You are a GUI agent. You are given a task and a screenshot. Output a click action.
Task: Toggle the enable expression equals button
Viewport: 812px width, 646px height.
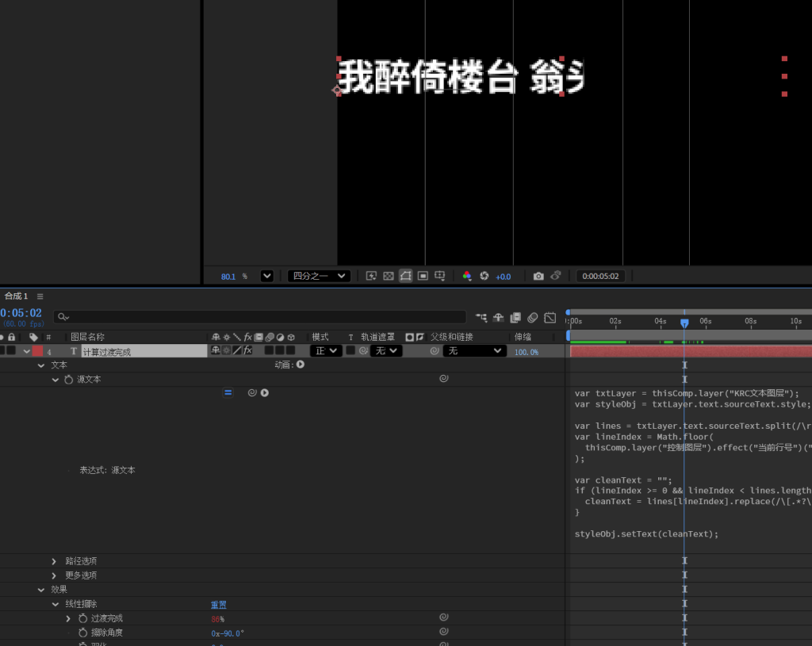coord(228,392)
